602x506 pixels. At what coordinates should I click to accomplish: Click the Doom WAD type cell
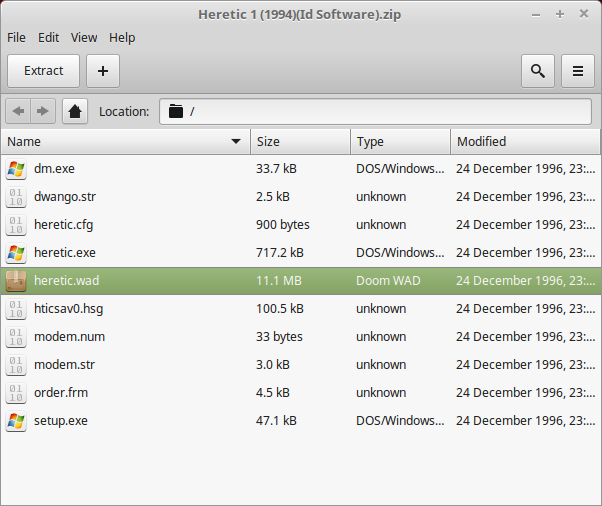[x=388, y=281]
